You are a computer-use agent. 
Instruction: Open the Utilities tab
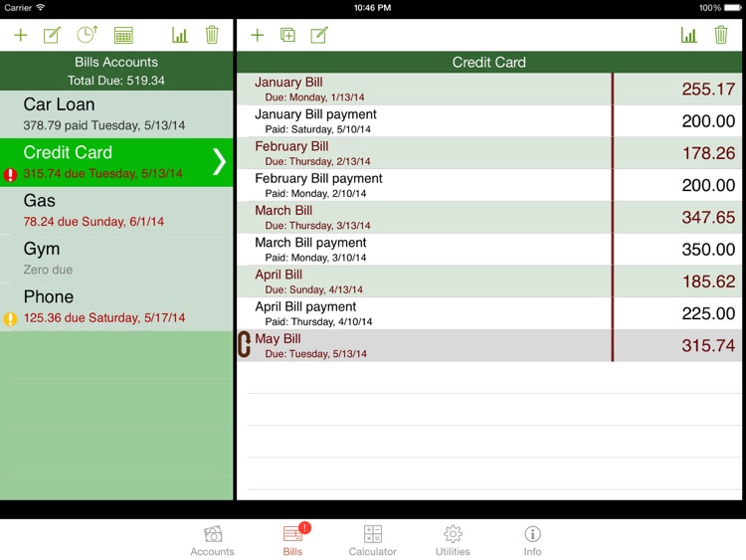453,541
